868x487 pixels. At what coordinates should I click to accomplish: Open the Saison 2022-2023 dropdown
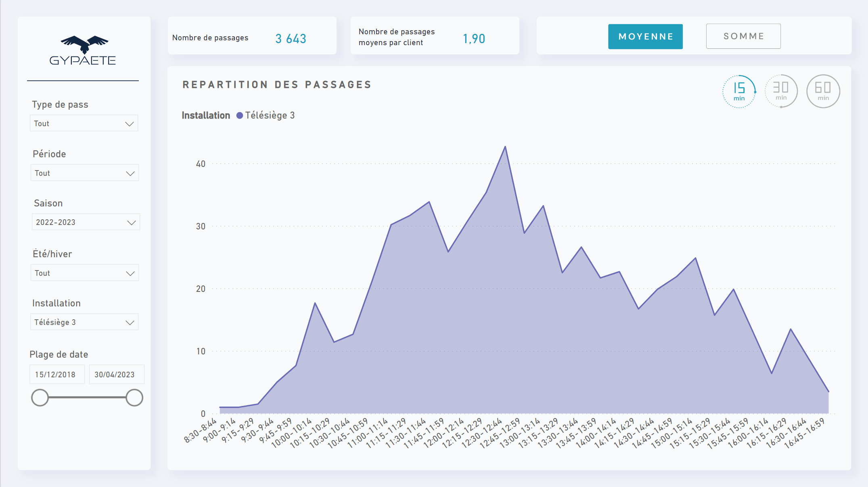tap(86, 222)
